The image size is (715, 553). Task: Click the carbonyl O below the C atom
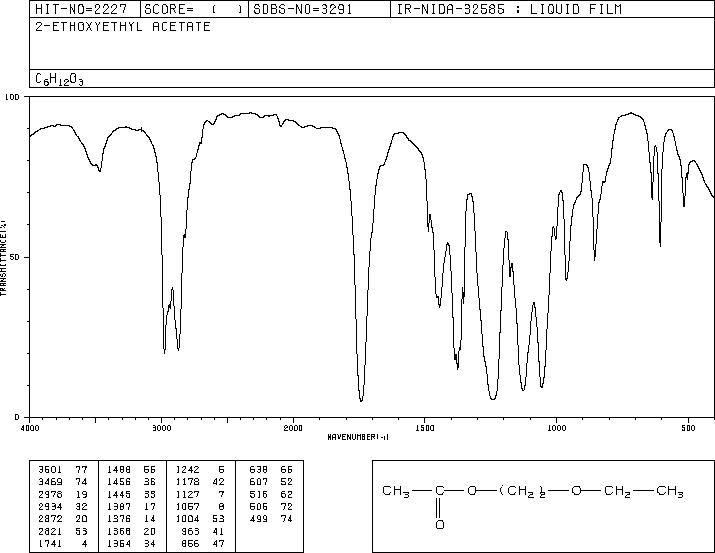coord(440,525)
